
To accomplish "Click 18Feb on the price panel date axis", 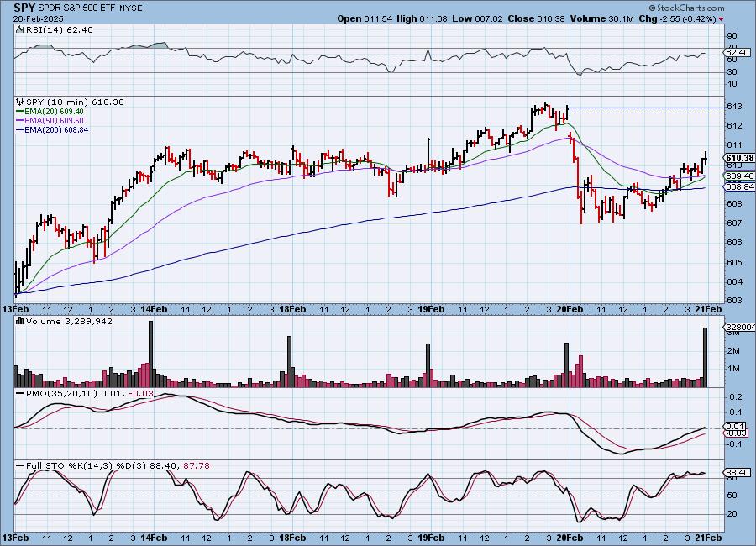I will (292, 309).
